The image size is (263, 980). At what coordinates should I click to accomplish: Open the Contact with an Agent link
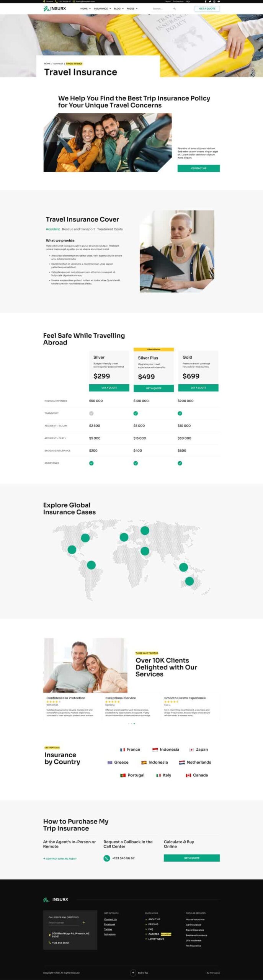pyautogui.click(x=60, y=858)
